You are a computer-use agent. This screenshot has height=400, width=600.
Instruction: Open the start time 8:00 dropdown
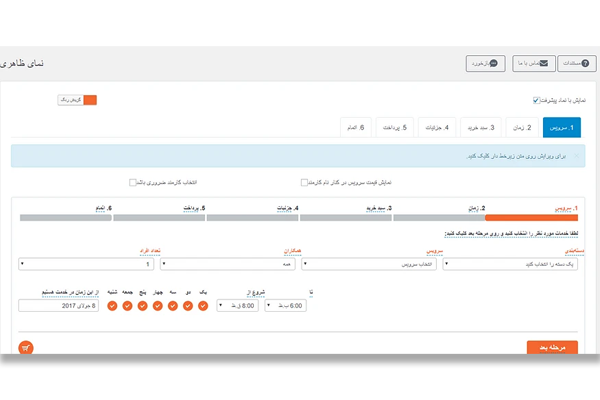[x=237, y=305]
